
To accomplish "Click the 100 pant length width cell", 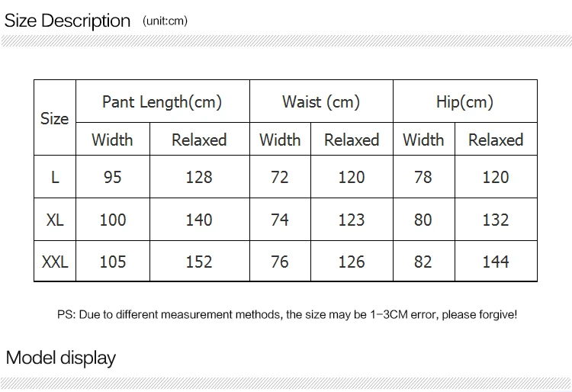I will (113, 220).
